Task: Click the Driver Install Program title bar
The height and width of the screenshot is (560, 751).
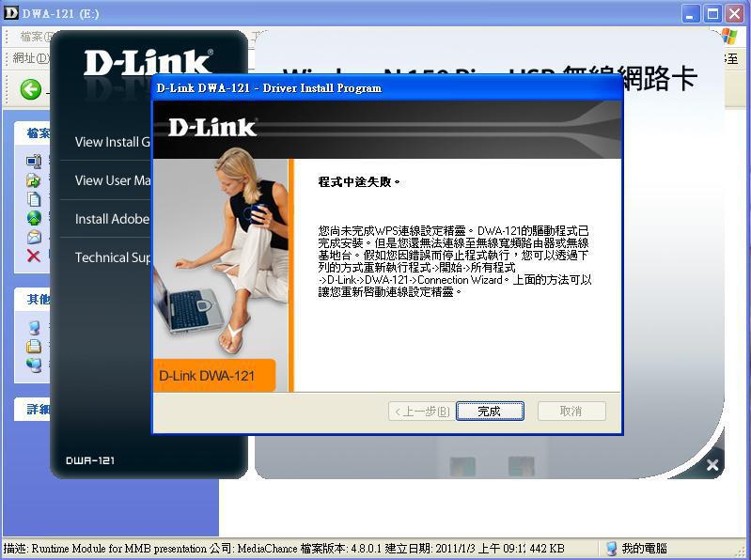Action: 387,88
